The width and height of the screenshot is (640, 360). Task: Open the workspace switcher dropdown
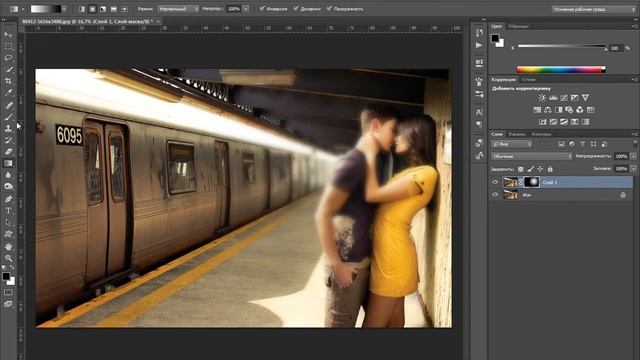tap(593, 9)
